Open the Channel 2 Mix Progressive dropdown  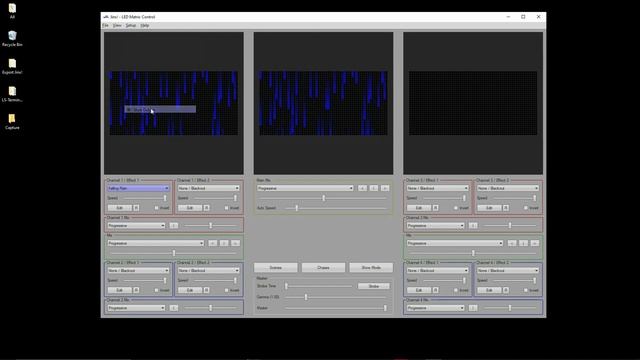(136, 308)
